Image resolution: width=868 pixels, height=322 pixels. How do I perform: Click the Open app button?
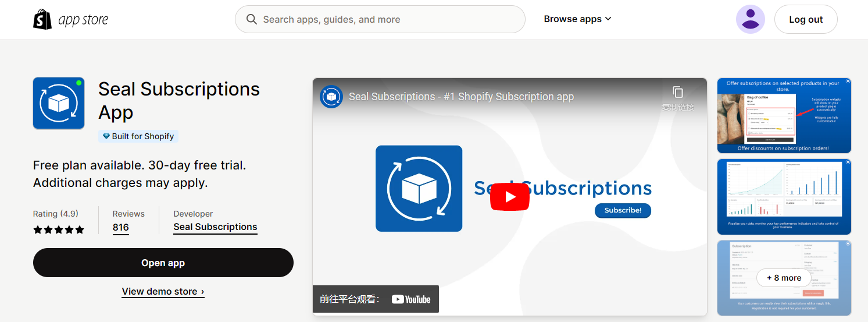[163, 263]
